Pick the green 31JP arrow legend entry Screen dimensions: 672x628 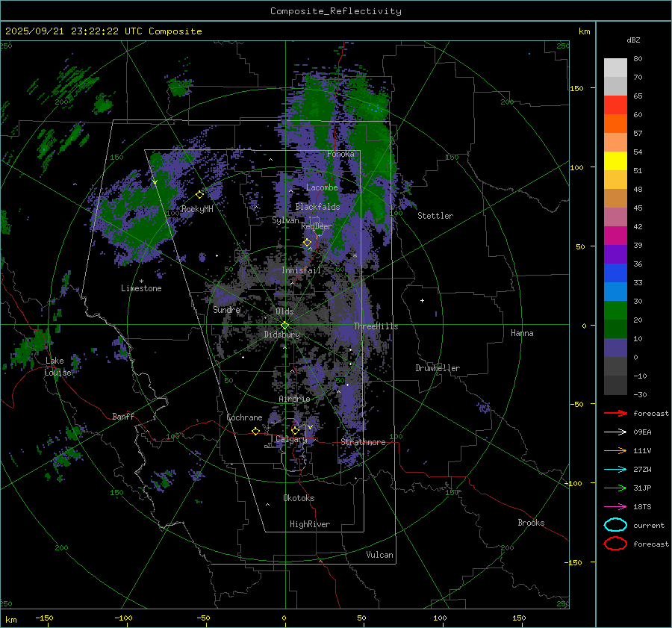(615, 488)
